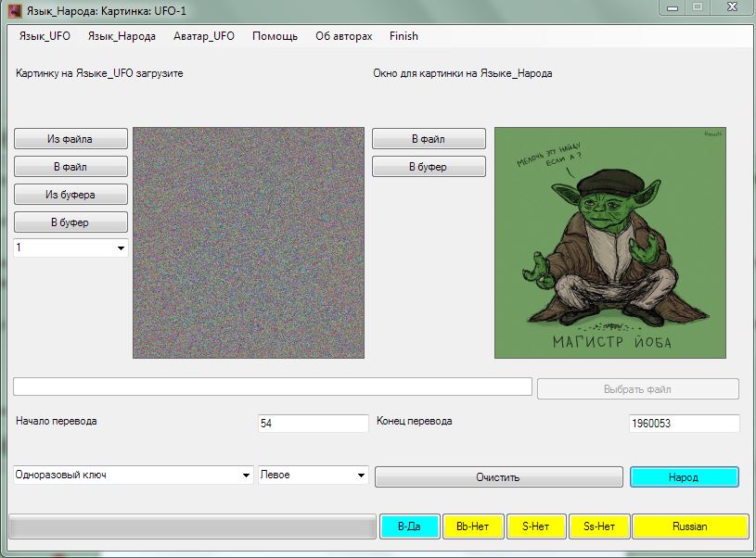Image resolution: width=756 pixels, height=558 pixels.
Task: Click В файл button beside Yoda picture
Action: tap(429, 139)
